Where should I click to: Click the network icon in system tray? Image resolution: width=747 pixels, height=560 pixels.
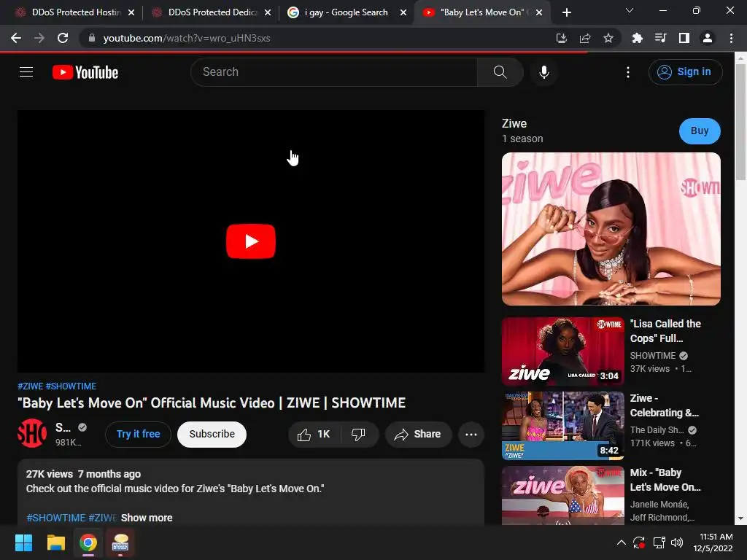pos(659,542)
